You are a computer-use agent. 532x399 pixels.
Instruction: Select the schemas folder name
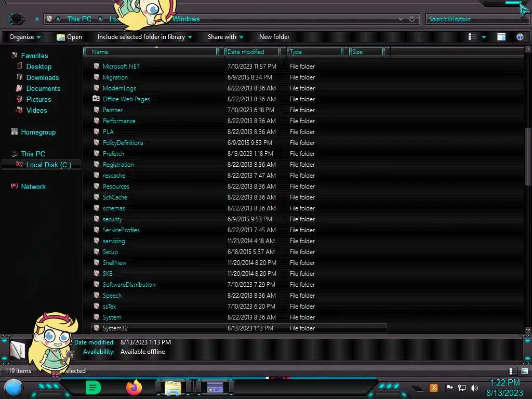pos(114,208)
